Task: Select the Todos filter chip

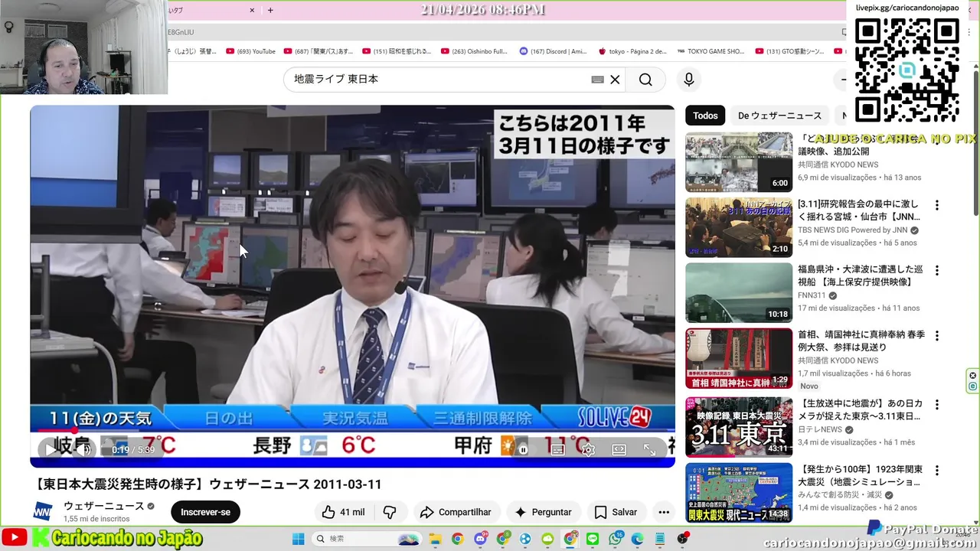Action: tap(705, 116)
